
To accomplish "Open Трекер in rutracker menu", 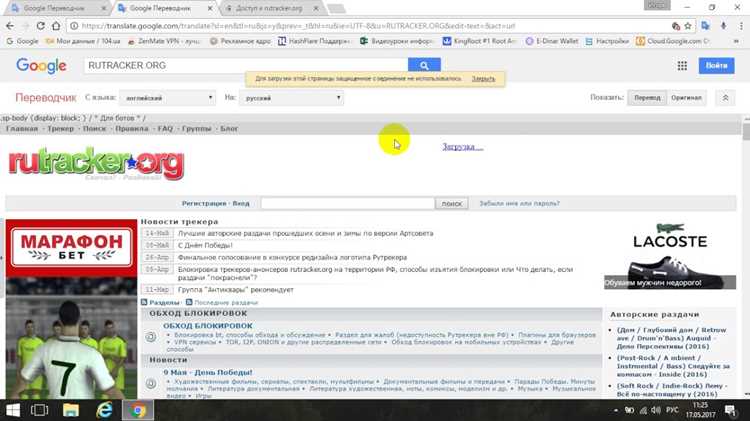I will pos(61,129).
